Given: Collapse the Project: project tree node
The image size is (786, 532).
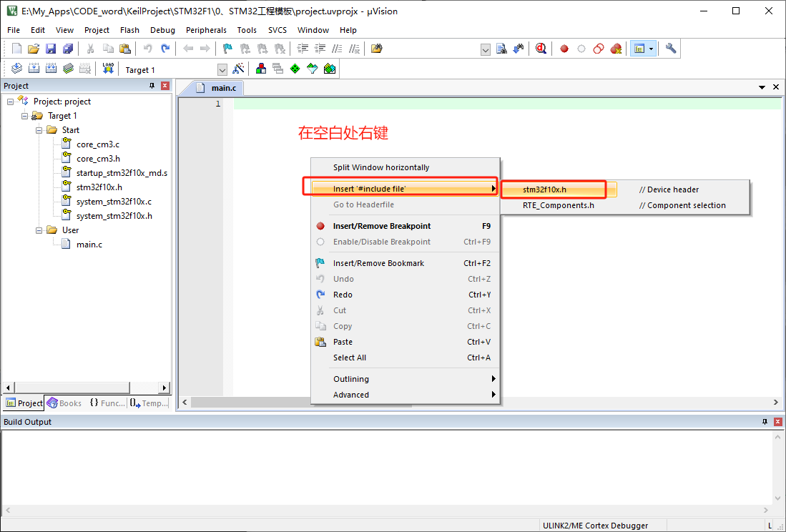Looking at the screenshot, I should pyautogui.click(x=10, y=102).
